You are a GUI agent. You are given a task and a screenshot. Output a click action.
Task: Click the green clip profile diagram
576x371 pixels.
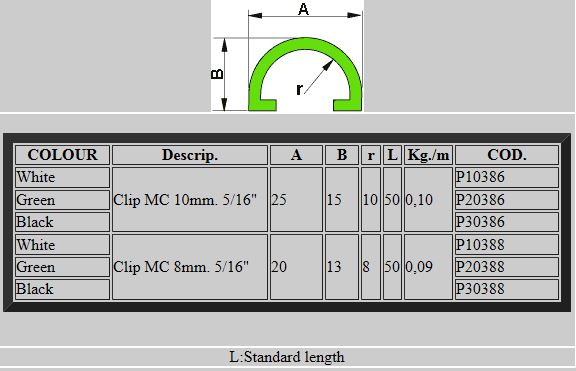(x=305, y=74)
